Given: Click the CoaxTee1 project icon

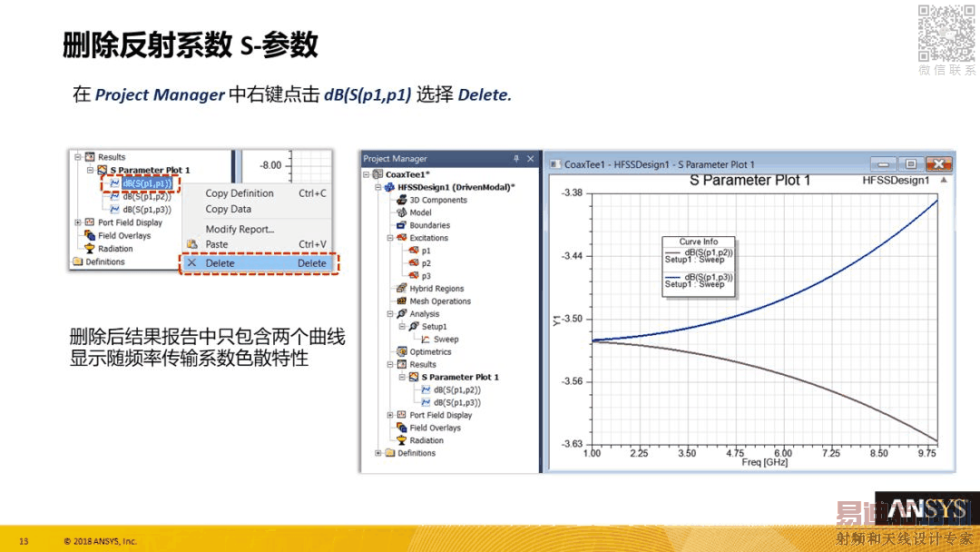Looking at the screenshot, I should click(x=377, y=174).
